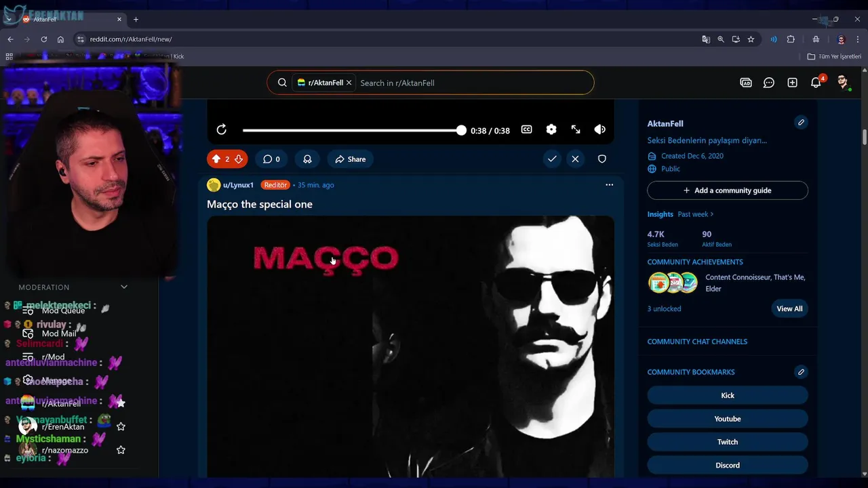Open Insights Past week link
The image size is (868, 488).
696,214
